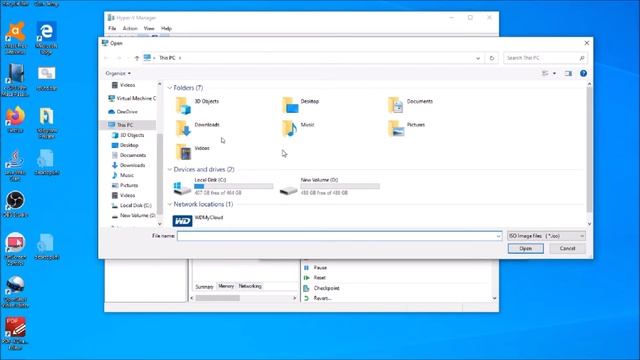Screen dimensions: 640x360
Task: Open the View menu in Hyper-V Manager
Action: 149,29
